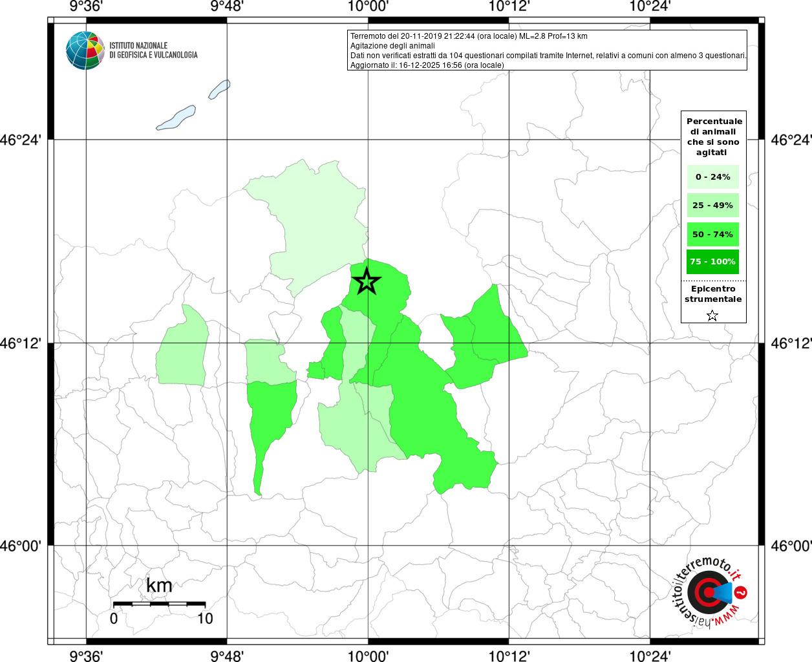Select the 75 - 100% legend swatch
This screenshot has width=812, height=662.
coord(712,262)
